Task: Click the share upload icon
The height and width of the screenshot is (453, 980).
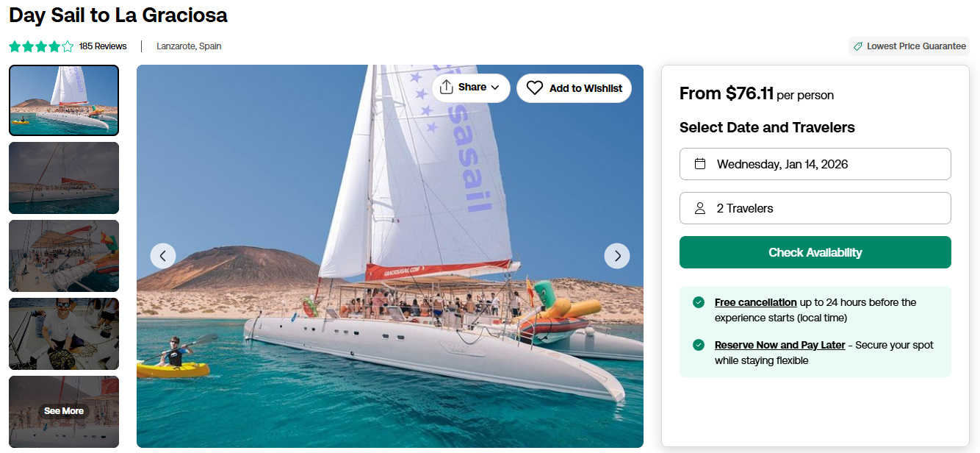Action: coord(446,88)
